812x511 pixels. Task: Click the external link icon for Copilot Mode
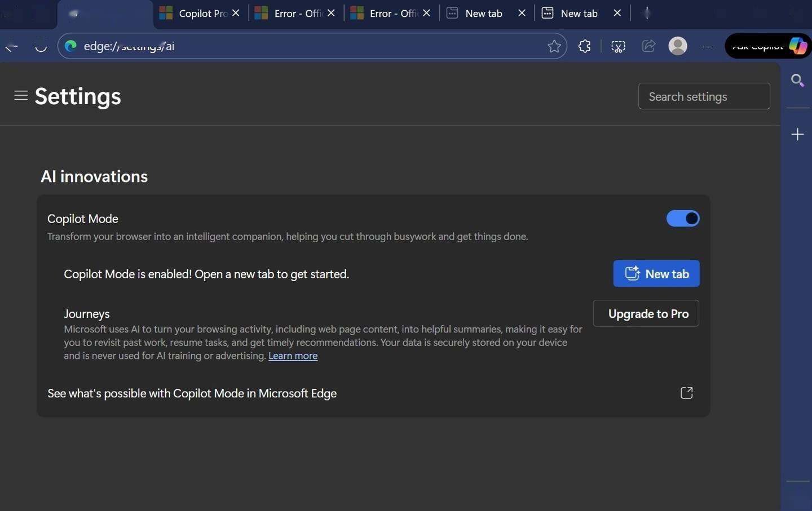point(686,393)
